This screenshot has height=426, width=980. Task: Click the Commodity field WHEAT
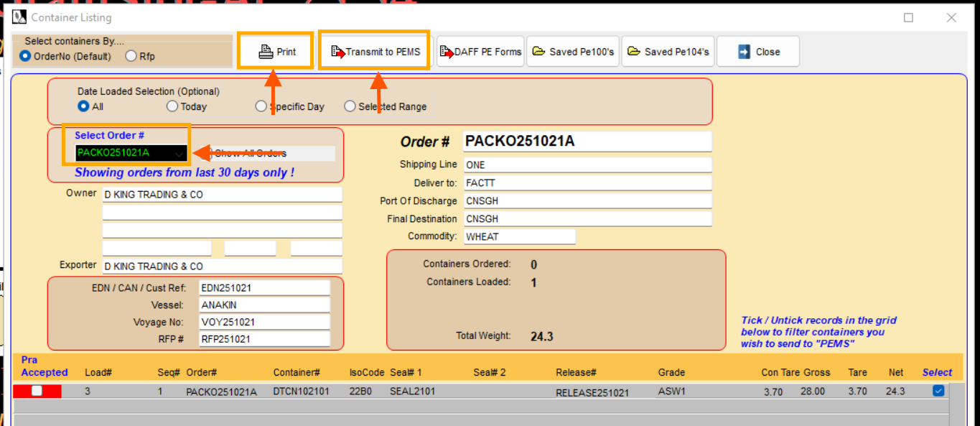click(519, 236)
